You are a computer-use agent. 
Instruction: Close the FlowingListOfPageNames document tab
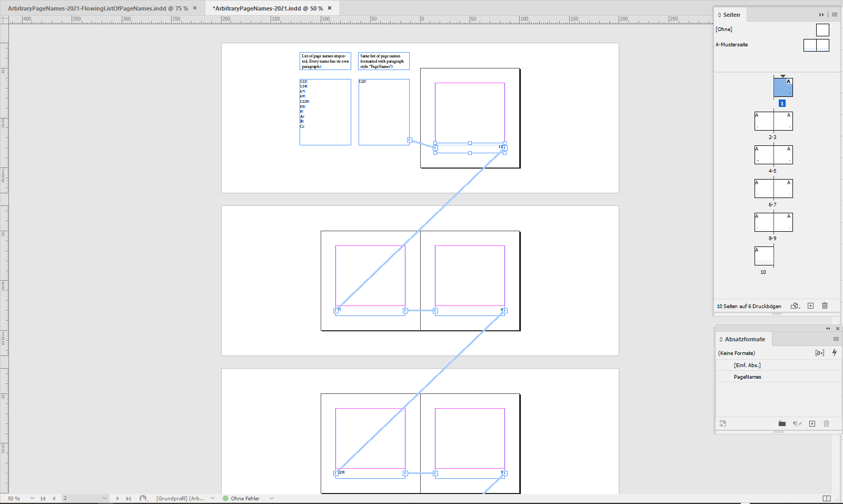195,8
